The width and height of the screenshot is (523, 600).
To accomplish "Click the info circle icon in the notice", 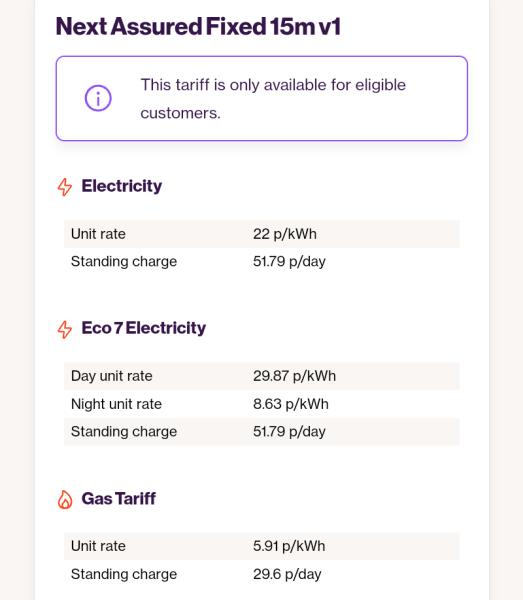I will tap(98, 98).
